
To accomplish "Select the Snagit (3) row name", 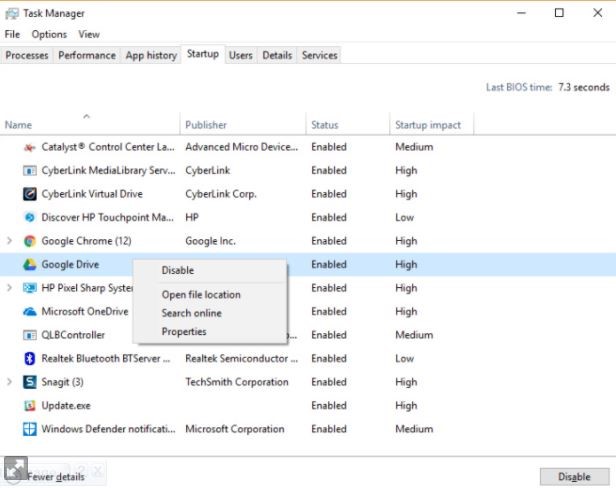I will click(62, 382).
